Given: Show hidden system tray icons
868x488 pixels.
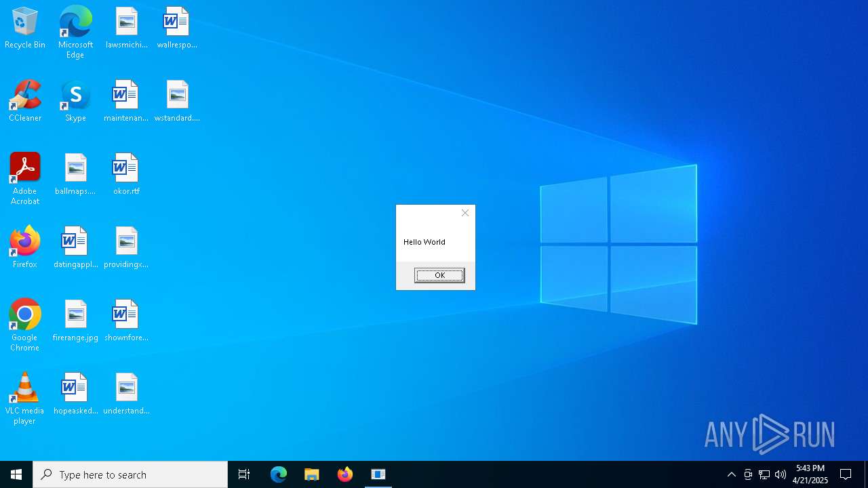Looking at the screenshot, I should click(731, 474).
